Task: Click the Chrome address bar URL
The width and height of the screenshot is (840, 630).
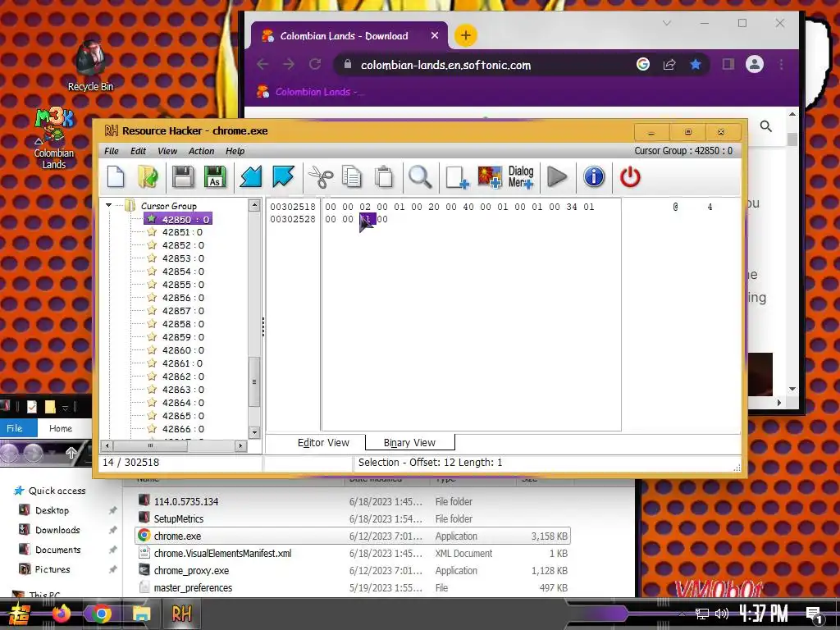Action: [x=445, y=65]
